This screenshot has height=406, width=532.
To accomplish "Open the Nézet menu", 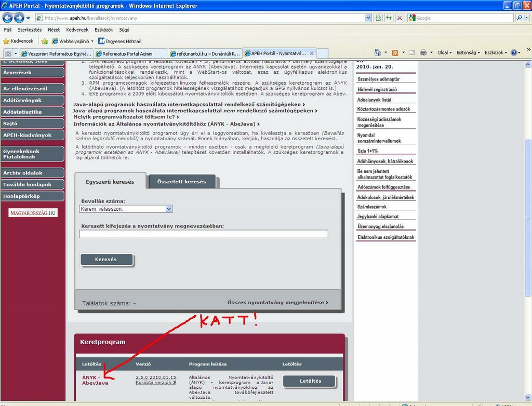I will 54,30.
